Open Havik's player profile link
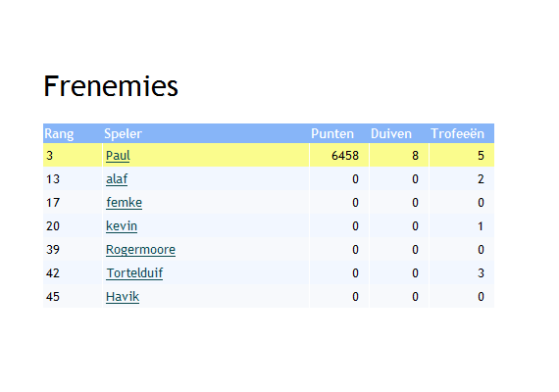This screenshot has width=559, height=392. click(123, 297)
